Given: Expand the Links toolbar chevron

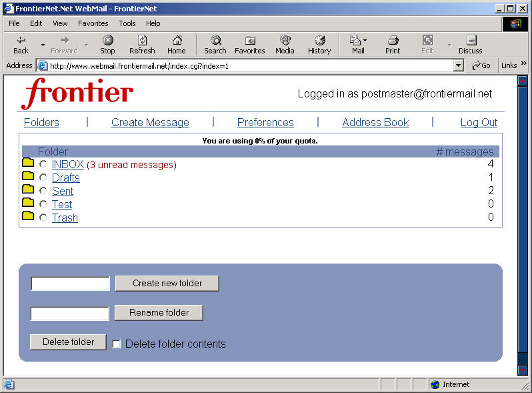Looking at the screenshot, I should pyautogui.click(x=523, y=63).
